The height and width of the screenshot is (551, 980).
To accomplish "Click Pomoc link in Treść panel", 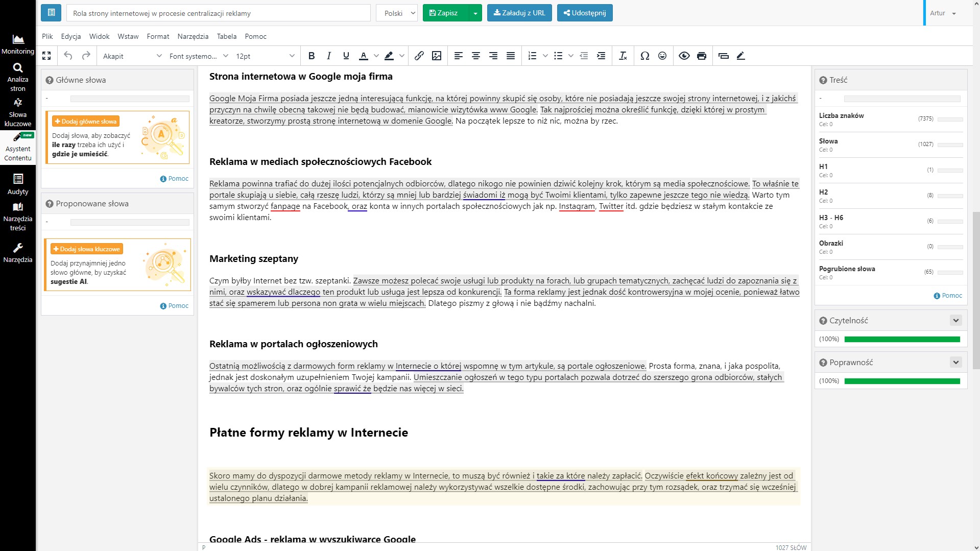I will pos(948,296).
